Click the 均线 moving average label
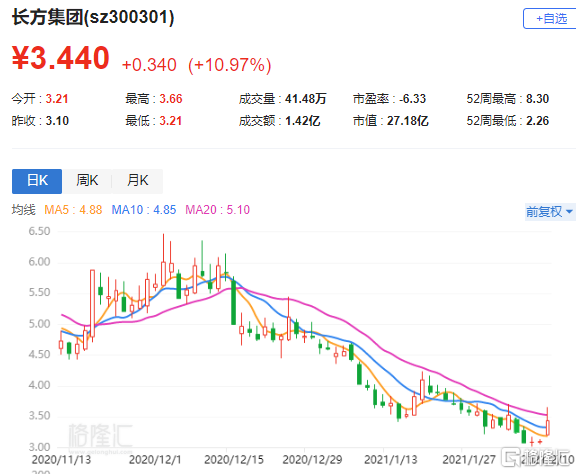576x474 pixels. [x=24, y=210]
